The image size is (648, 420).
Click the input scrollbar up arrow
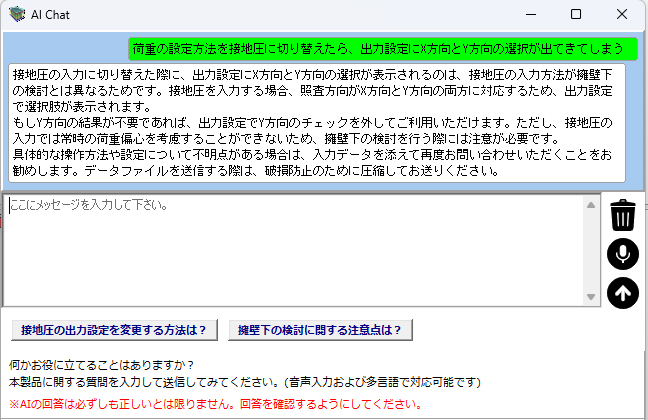[591, 205]
